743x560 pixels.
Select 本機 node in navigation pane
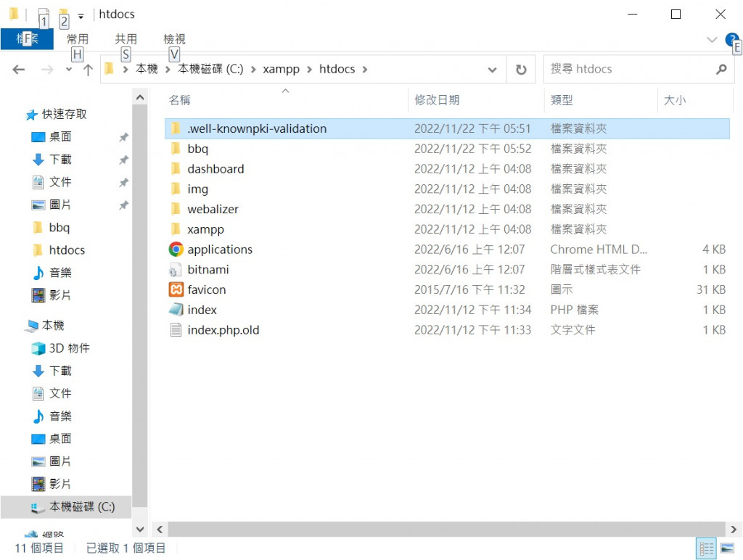coord(46,326)
